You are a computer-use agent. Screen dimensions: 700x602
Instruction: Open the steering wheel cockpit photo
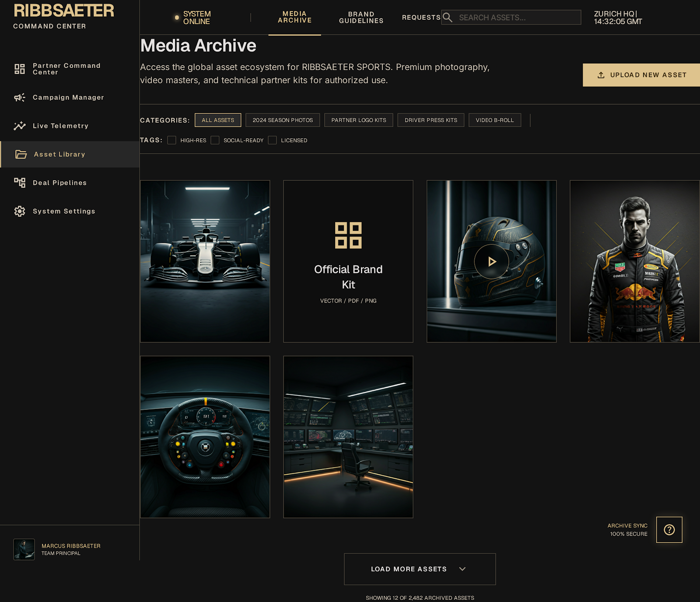point(205,437)
